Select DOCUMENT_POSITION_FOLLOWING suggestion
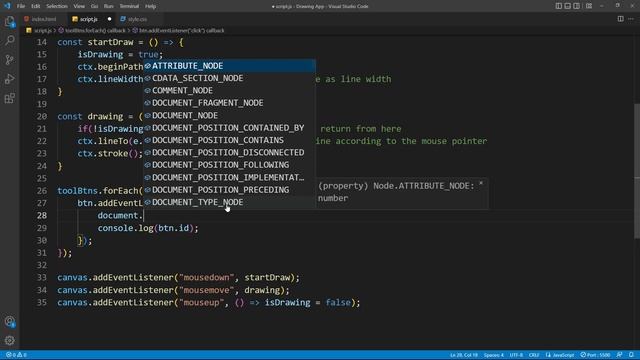Image resolution: width=640 pixels, height=360 pixels. tap(229, 165)
